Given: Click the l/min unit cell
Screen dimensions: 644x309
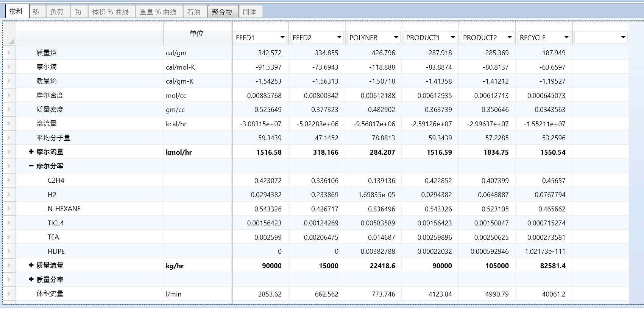Looking at the screenshot, I should click(198, 294).
